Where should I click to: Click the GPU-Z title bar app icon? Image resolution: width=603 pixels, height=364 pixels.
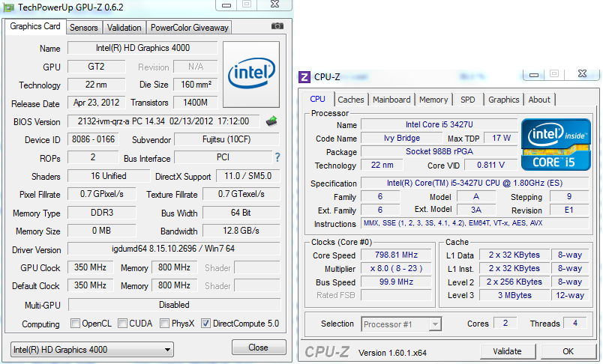tap(8, 7)
